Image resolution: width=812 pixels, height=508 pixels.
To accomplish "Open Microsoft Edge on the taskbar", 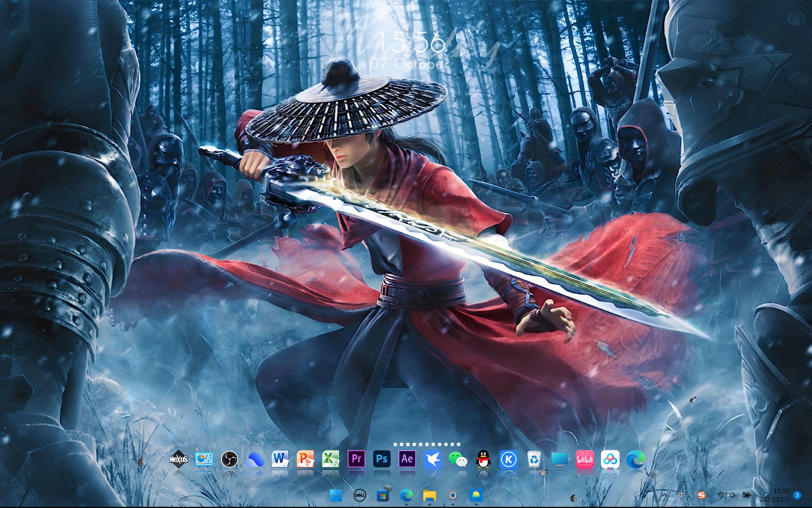I will click(406, 495).
